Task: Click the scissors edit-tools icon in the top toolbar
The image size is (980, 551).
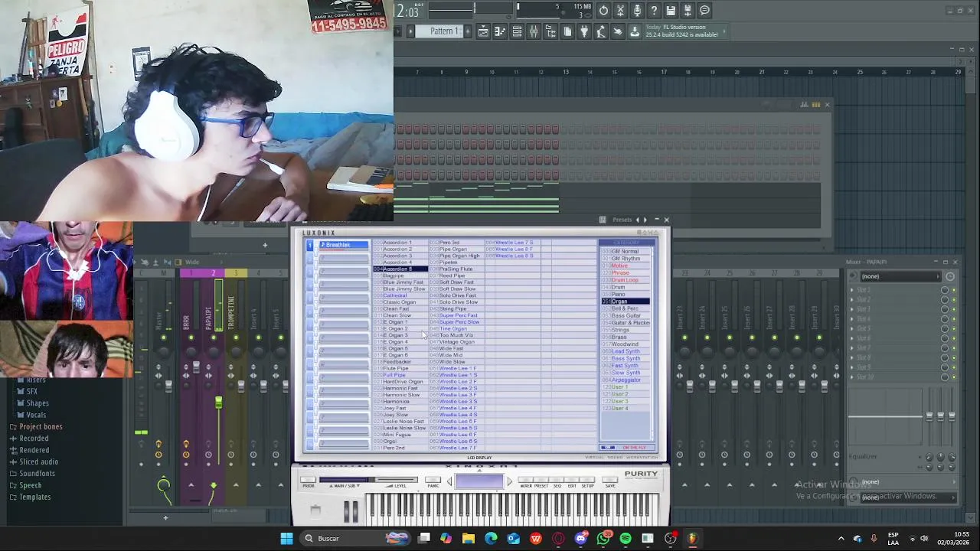Action: 620,10
